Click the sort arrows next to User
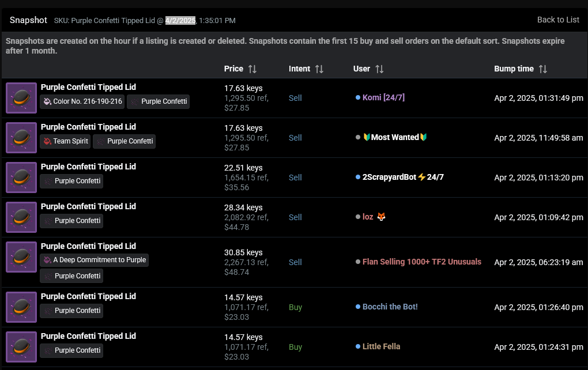This screenshot has width=588, height=370. click(x=379, y=69)
